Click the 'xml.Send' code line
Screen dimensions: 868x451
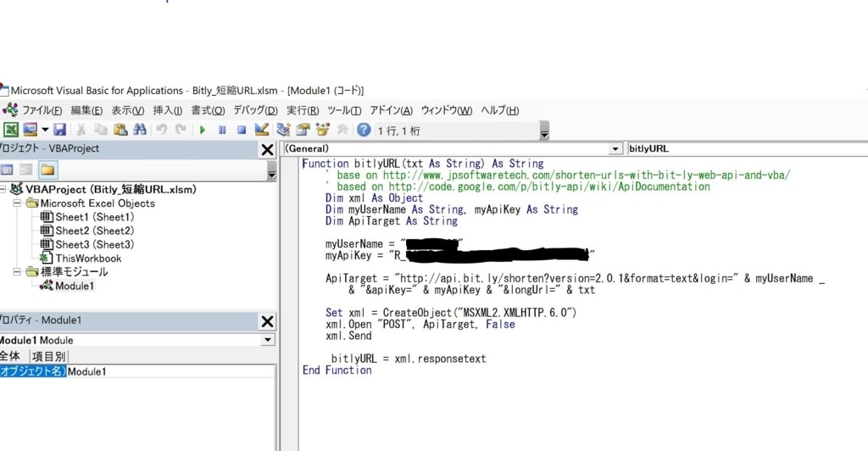(348, 336)
